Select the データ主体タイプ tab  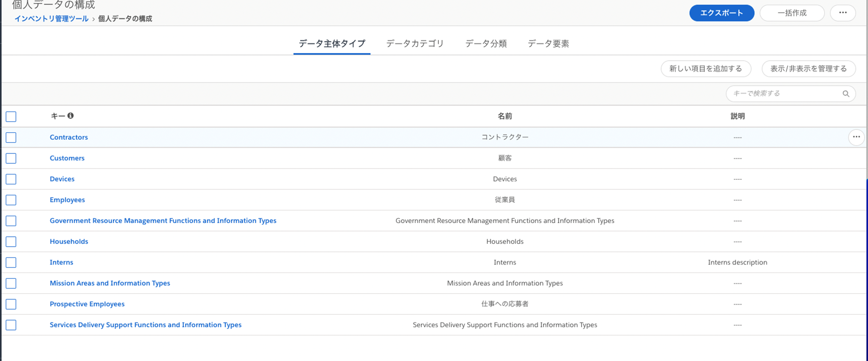[332, 44]
